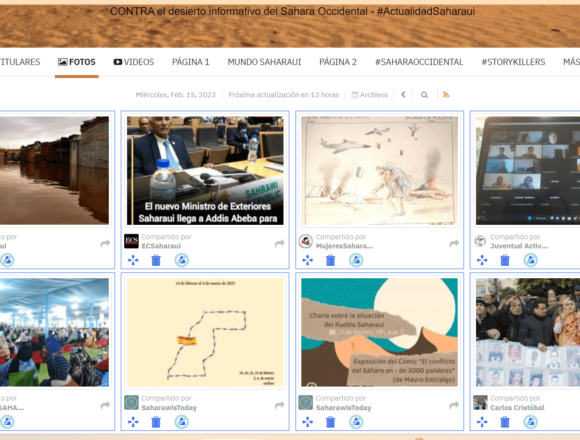
Task: Click the Carlos Cristóbal author name
Action: point(517,407)
